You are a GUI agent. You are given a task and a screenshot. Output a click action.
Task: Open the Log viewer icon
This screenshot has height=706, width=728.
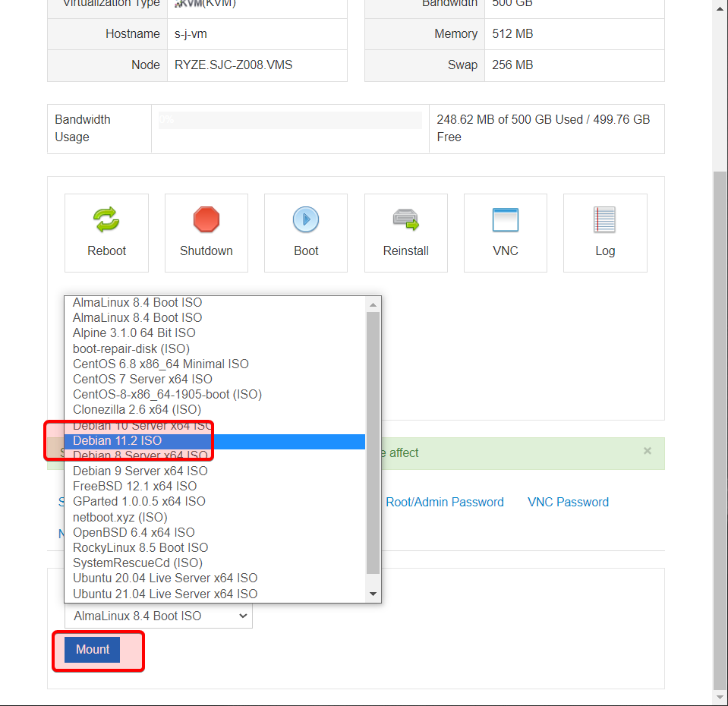[x=604, y=220]
